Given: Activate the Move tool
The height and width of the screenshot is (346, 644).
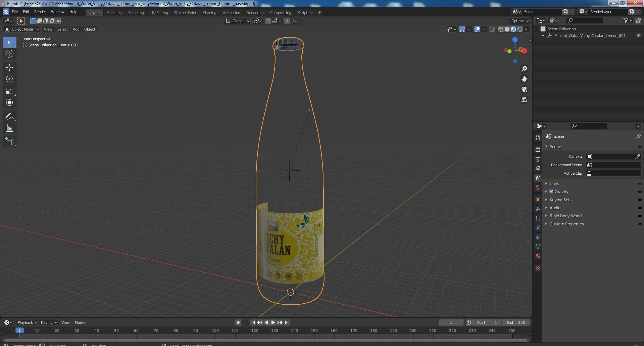Looking at the screenshot, I should 9,68.
